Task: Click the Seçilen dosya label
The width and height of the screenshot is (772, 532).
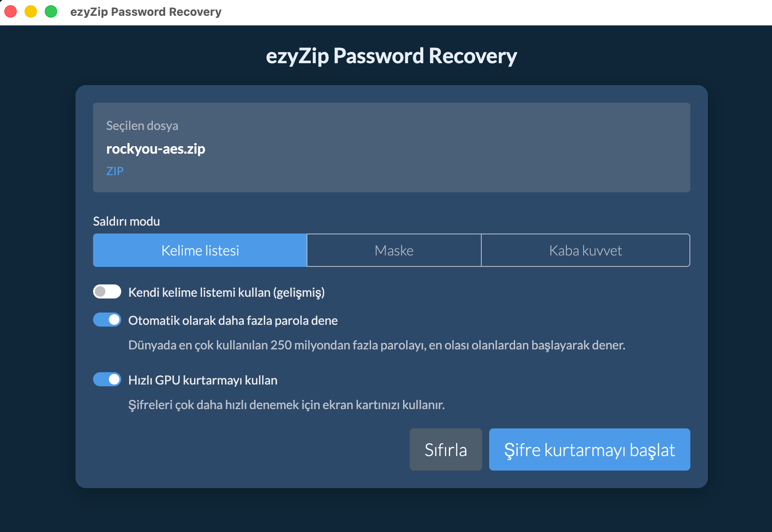Action: point(142,126)
